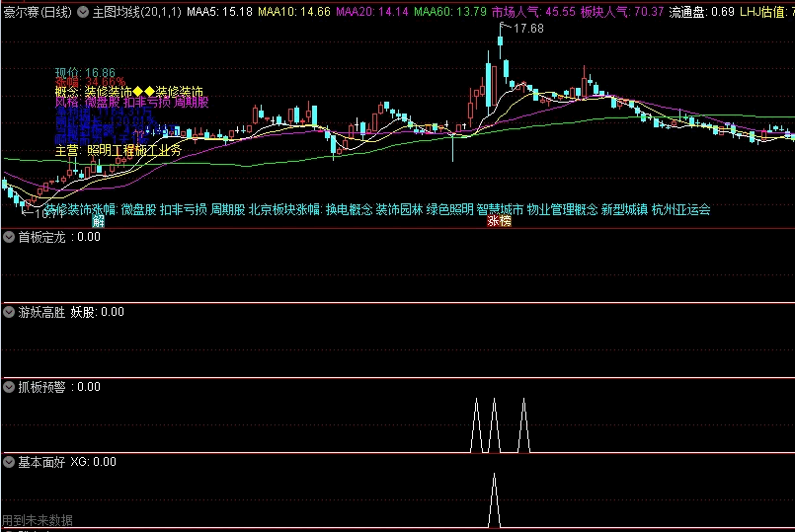This screenshot has height=532, width=795.
Task: Click the signal spike in 基本面好 panel
Action: 494,500
